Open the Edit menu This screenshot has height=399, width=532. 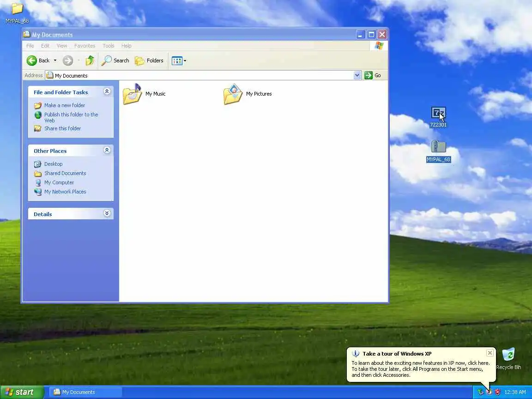point(45,46)
